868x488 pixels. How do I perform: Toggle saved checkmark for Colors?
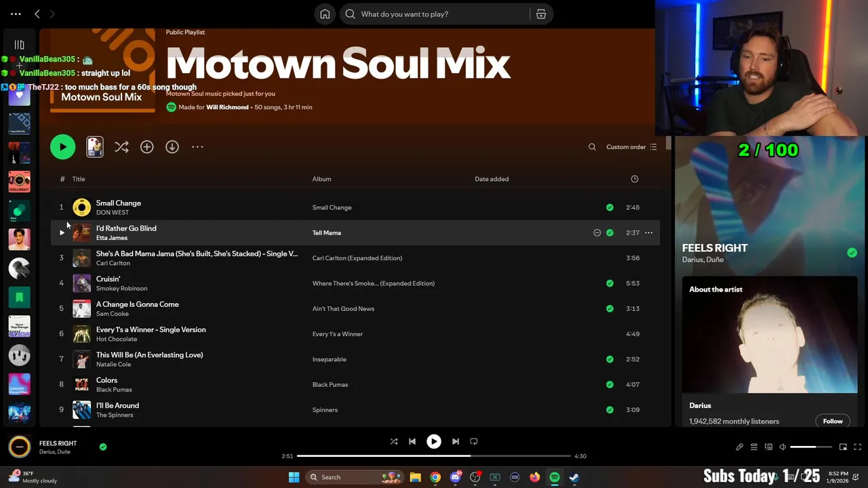point(610,384)
